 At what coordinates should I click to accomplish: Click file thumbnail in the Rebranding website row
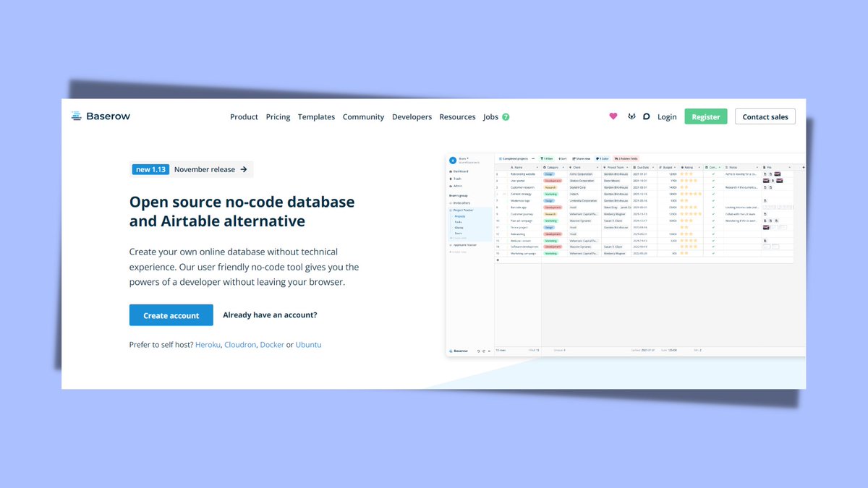point(777,174)
